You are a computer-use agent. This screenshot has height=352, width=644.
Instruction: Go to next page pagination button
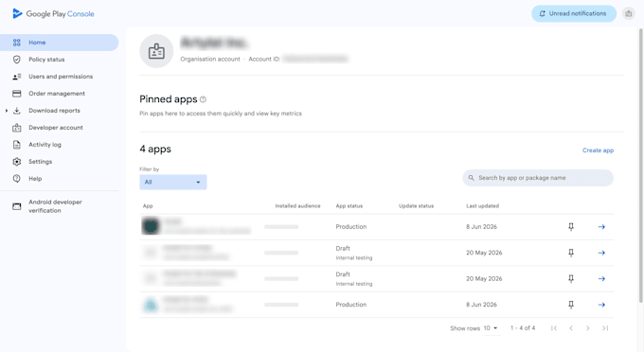click(x=588, y=328)
